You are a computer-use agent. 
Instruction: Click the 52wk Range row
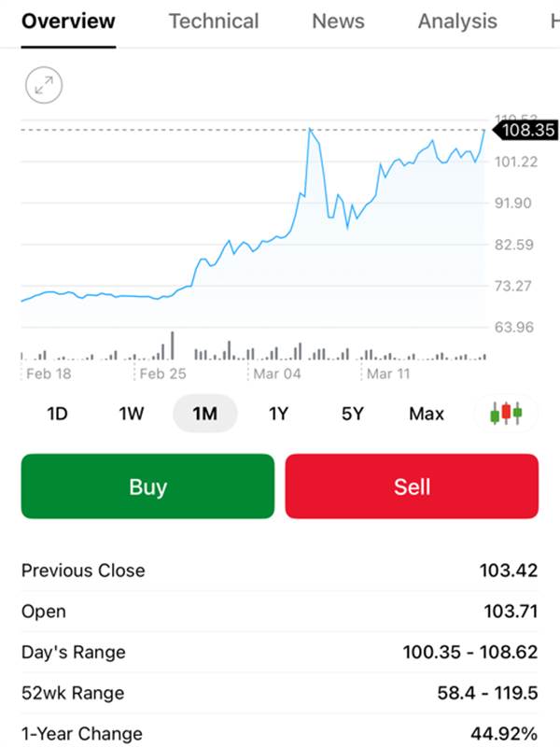[x=279, y=693]
